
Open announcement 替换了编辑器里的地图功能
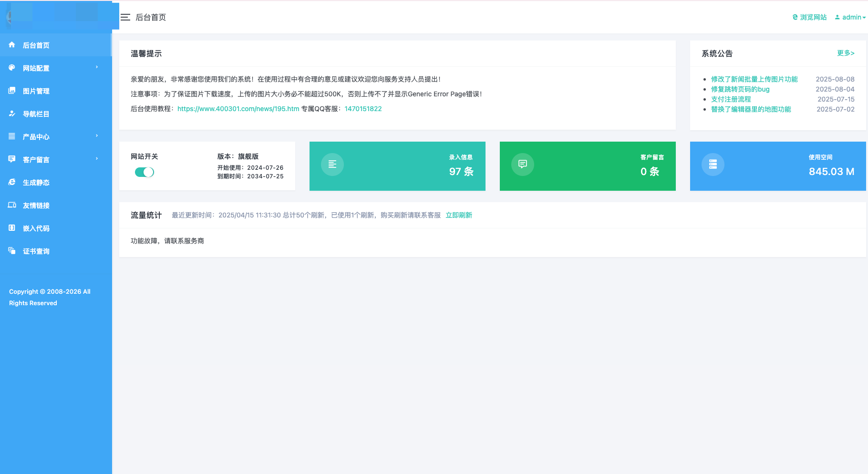[x=751, y=109]
